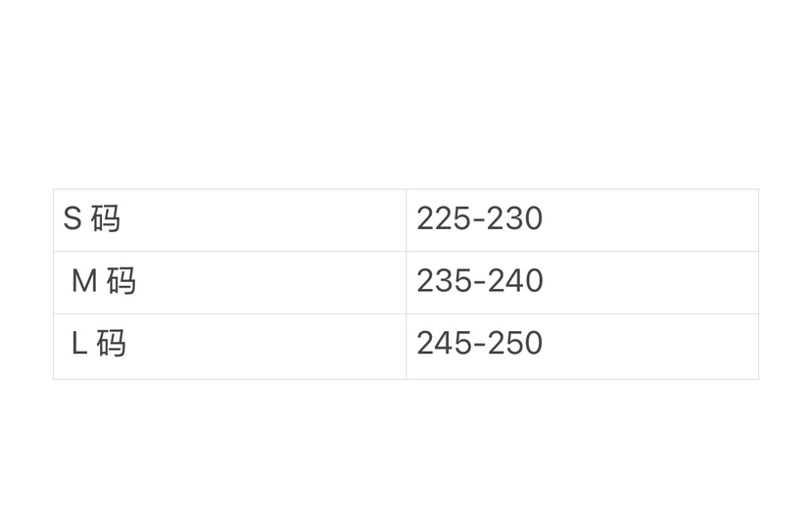This screenshot has width=812, height=525.
Task: Click the 码 character in the S row
Action: tap(106, 218)
